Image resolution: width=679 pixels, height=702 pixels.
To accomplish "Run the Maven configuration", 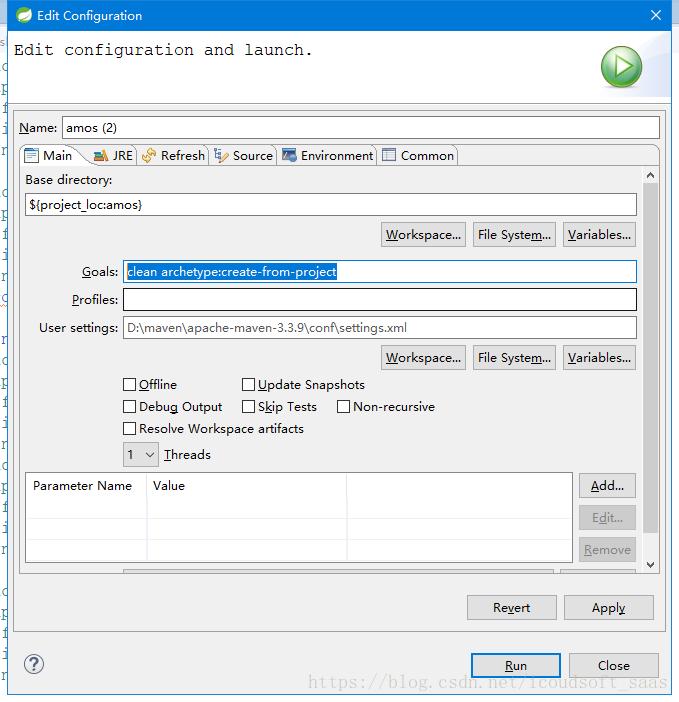I will coord(516,666).
